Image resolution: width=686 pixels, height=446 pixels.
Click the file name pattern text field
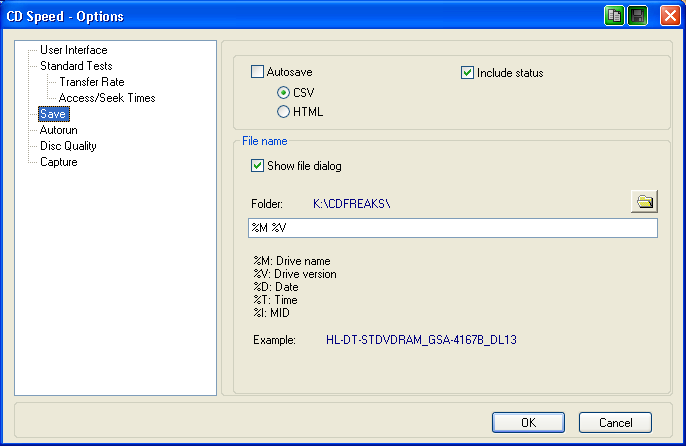tap(452, 228)
